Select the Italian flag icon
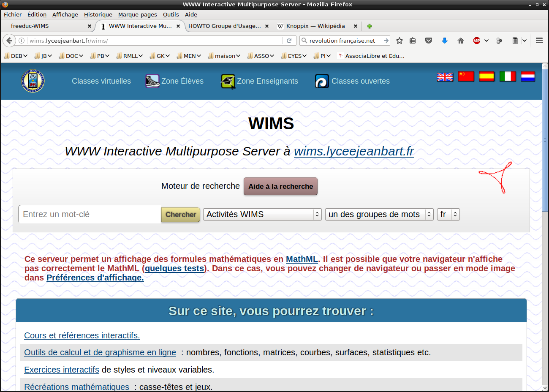The width and height of the screenshot is (549, 392). [507, 76]
